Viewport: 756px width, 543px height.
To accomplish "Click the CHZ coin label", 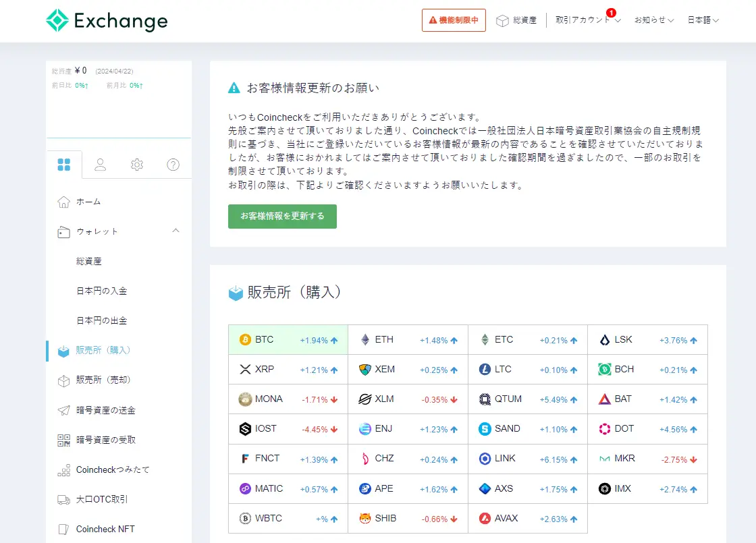I will point(384,458).
